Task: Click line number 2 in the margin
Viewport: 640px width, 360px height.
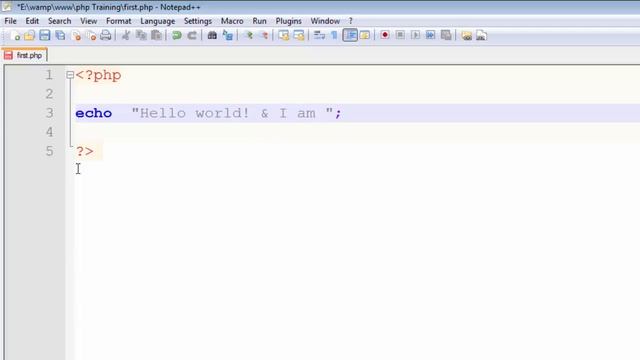Action: click(49, 94)
